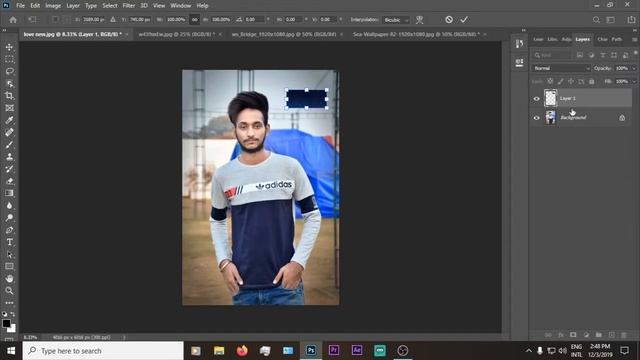Toggle lock image pixels brush icon

click(x=561, y=81)
